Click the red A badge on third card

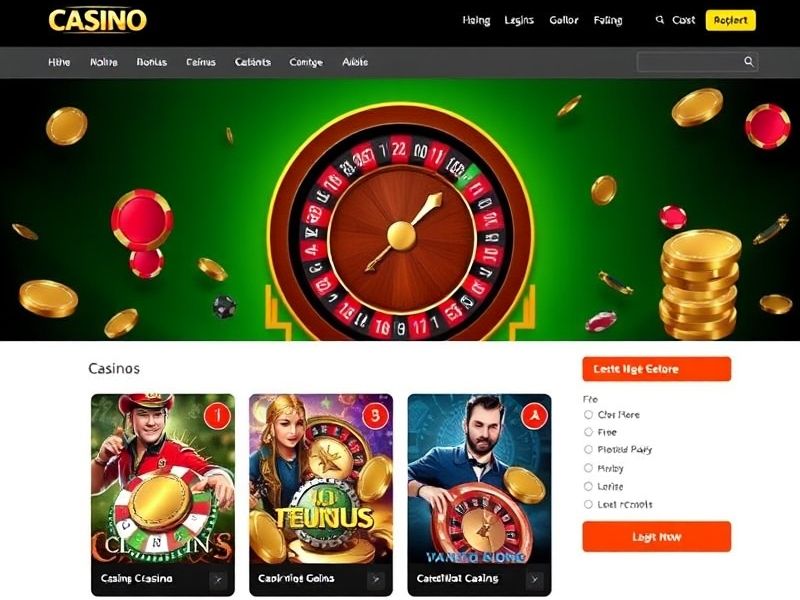pyautogui.click(x=534, y=416)
